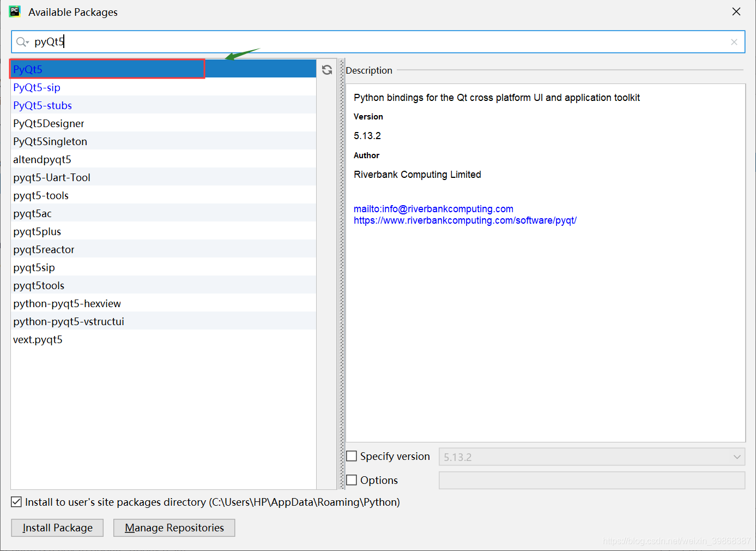Image resolution: width=756 pixels, height=551 pixels.
Task: Open the riverbankcomputing.com/software/pyqt link
Action: click(x=465, y=220)
